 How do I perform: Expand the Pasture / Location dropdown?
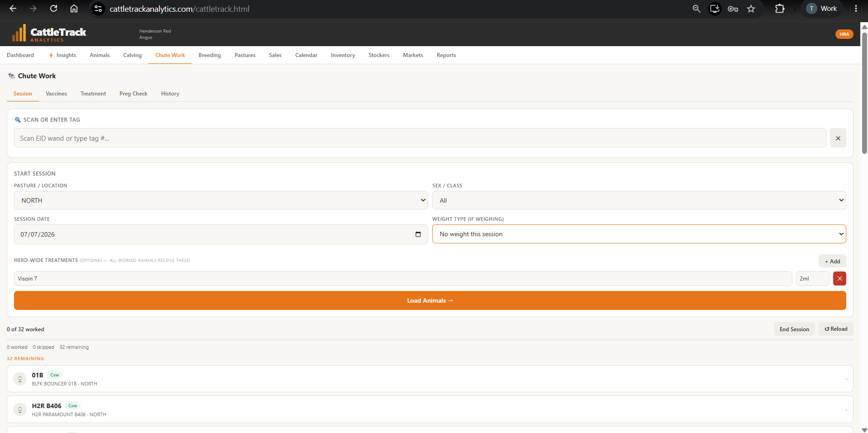(221, 200)
